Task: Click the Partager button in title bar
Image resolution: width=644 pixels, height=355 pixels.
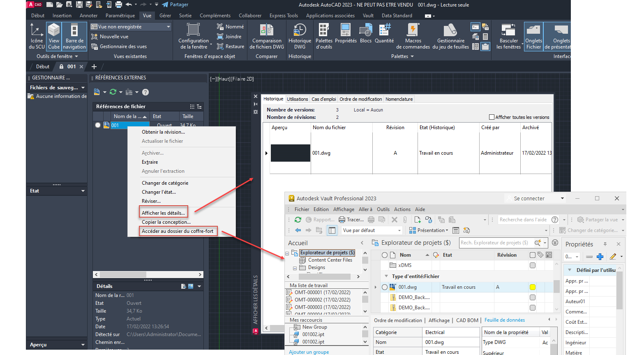Action: click(x=175, y=5)
